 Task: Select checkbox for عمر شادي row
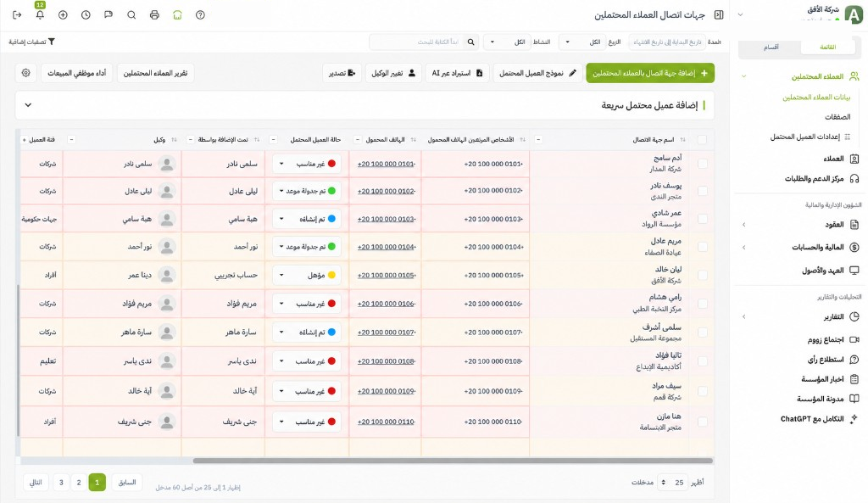click(703, 219)
